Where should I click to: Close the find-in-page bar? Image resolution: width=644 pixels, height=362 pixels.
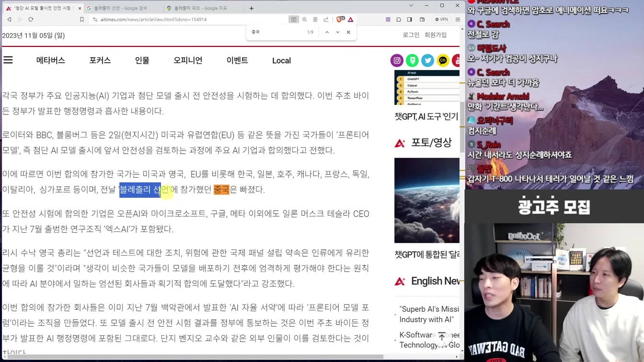click(x=348, y=32)
